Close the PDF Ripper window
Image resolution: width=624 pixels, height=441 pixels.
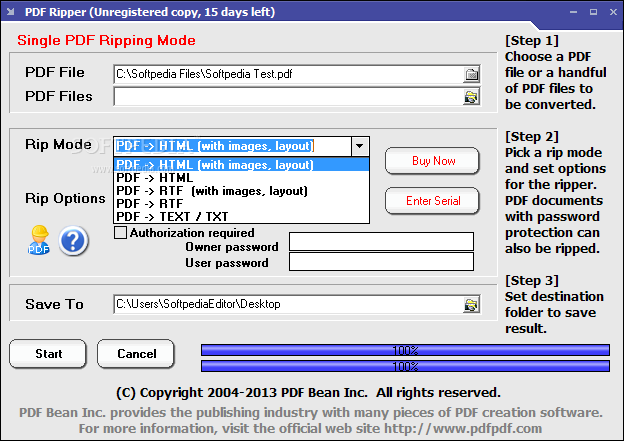pos(613,12)
